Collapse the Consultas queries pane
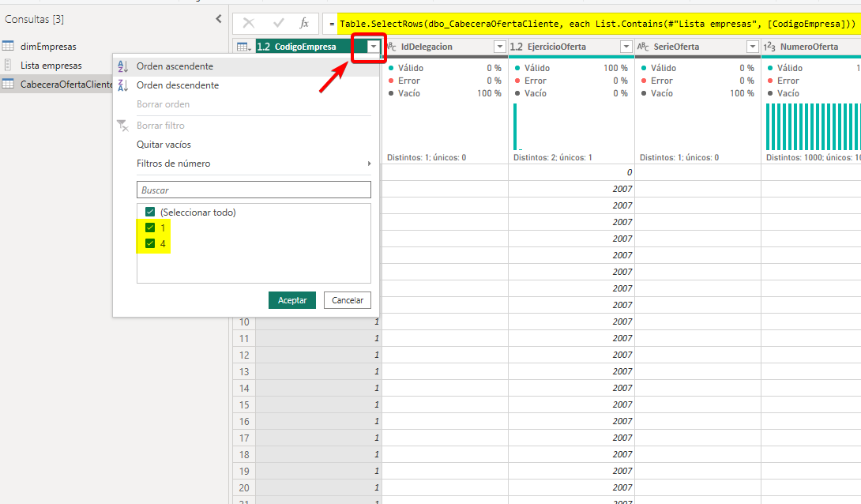 [219, 19]
